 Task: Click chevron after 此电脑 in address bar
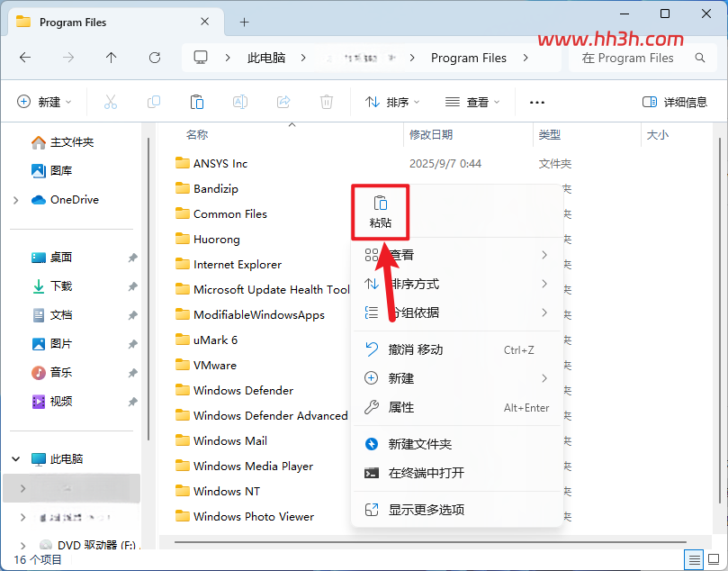303,58
